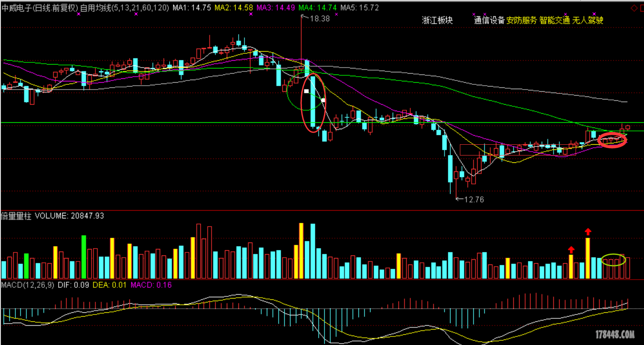Open the MACD(12,26,9) indicator label
Image resolution: width=644 pixels, height=345 pixels.
click(x=28, y=285)
